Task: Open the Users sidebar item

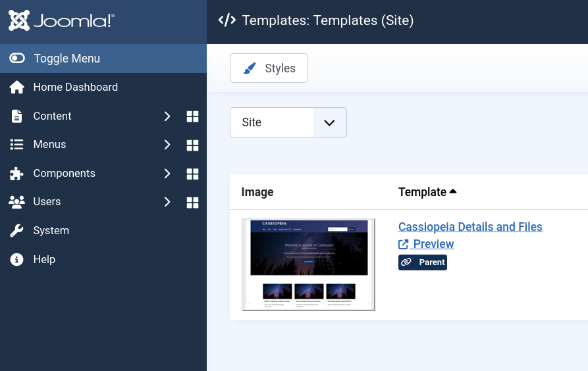Action: pos(47,201)
